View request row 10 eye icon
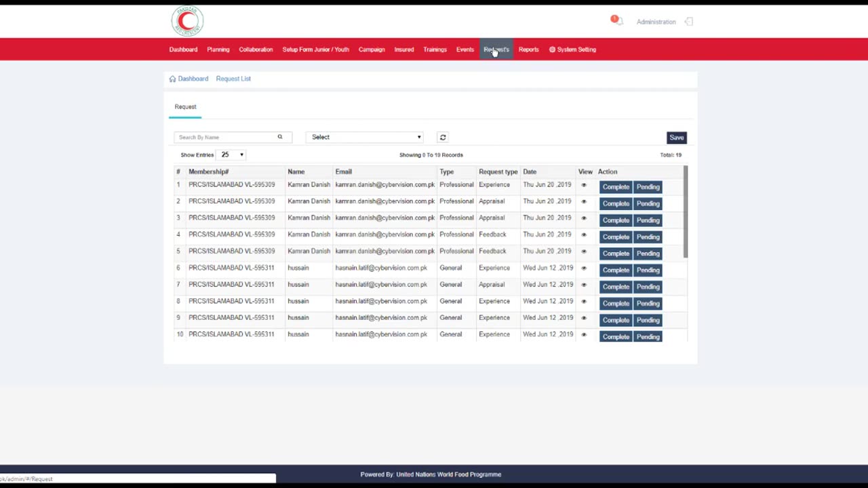The width and height of the screenshot is (868, 488). pos(583,334)
